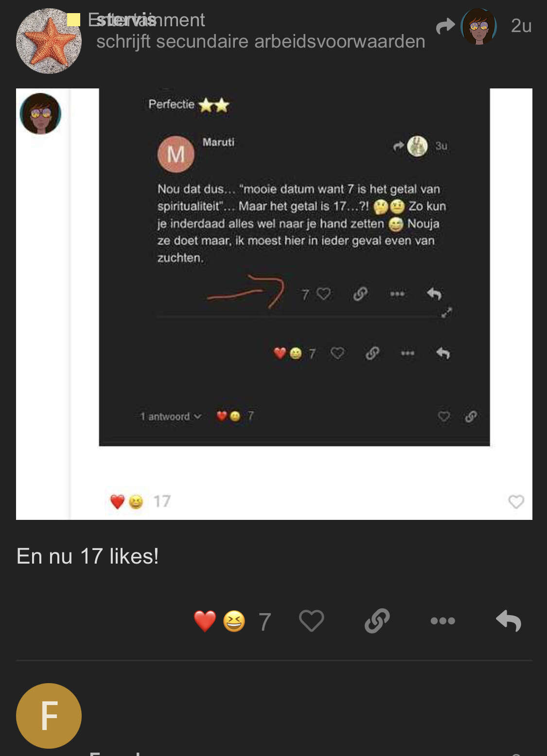Viewport: 547px width, 756px height.
Task: Show the laughing emoji reactions
Action: click(x=234, y=621)
